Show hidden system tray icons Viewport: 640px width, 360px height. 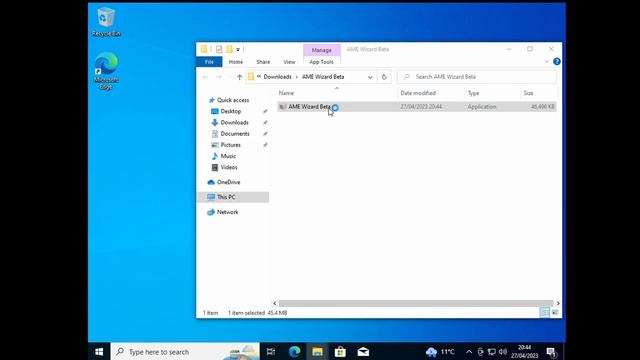469,352
